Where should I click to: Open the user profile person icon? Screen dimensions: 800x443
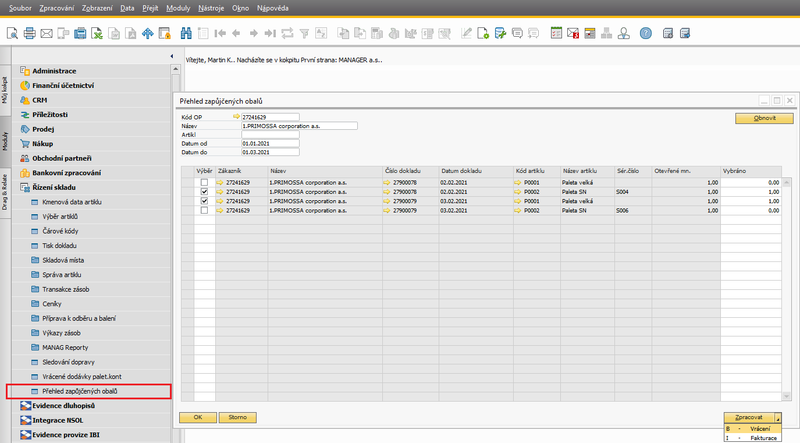(623, 34)
